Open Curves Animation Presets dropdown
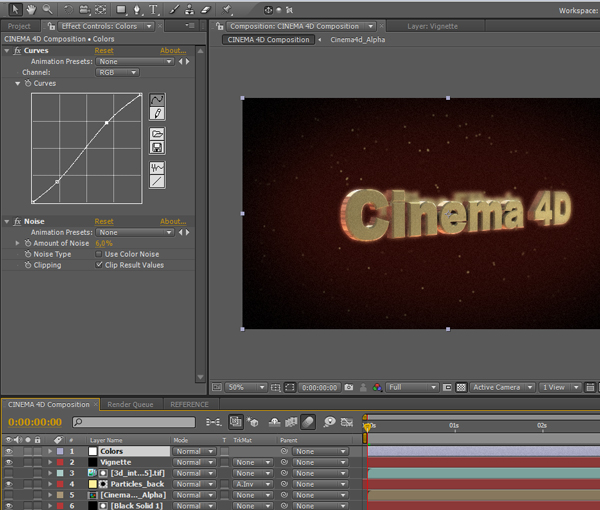The width and height of the screenshot is (600, 510). 135,62
